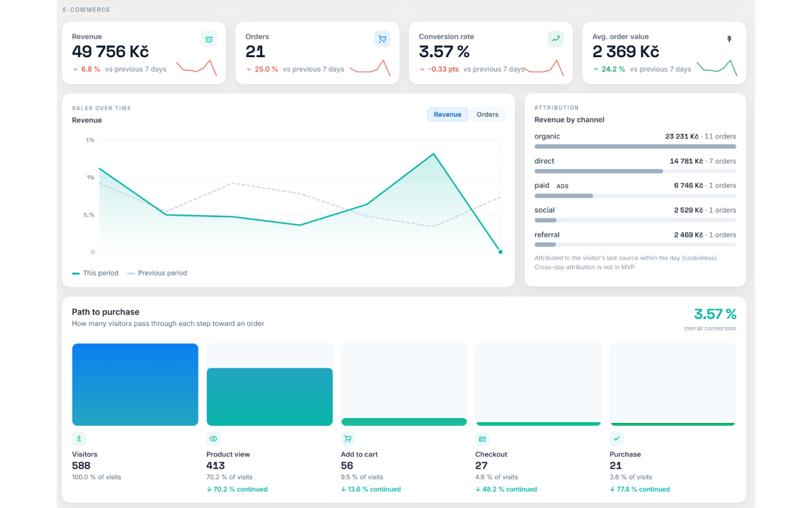
Task: Click the Conversion rate sparkline chart
Action: 544,68
